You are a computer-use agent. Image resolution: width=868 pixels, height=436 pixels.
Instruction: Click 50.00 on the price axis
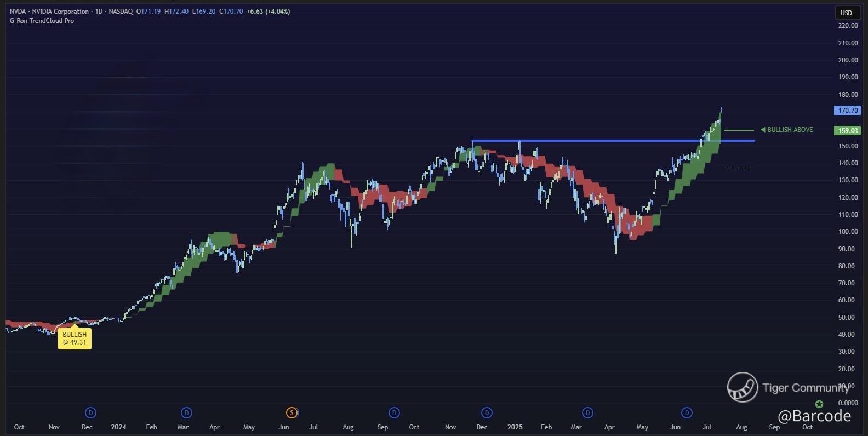click(x=847, y=318)
